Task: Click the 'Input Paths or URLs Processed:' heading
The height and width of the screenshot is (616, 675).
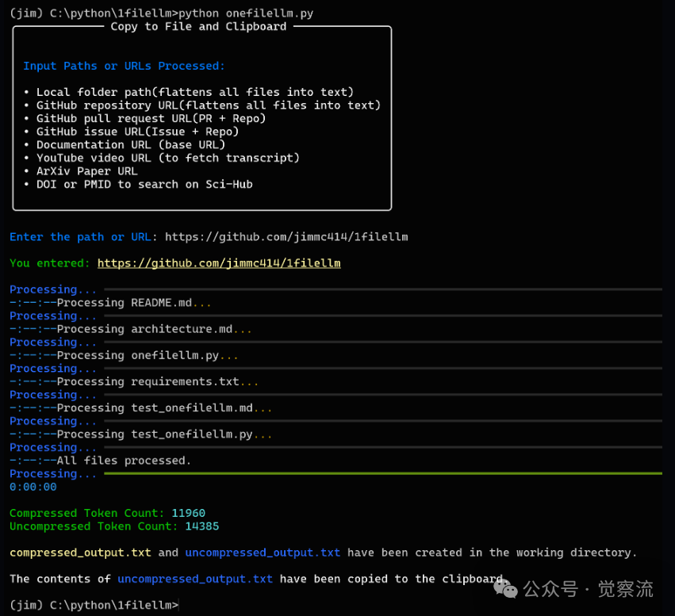Action: [124, 67]
